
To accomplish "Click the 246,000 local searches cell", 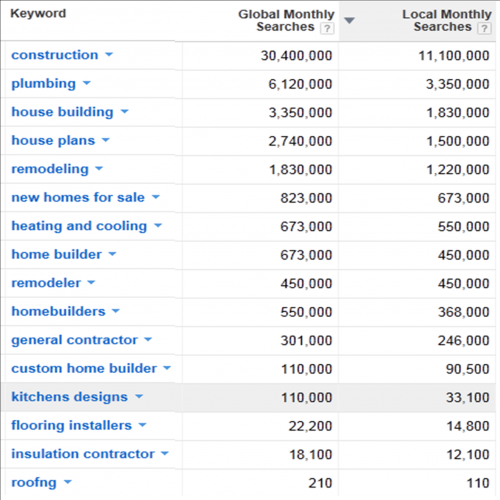I will tap(464, 341).
